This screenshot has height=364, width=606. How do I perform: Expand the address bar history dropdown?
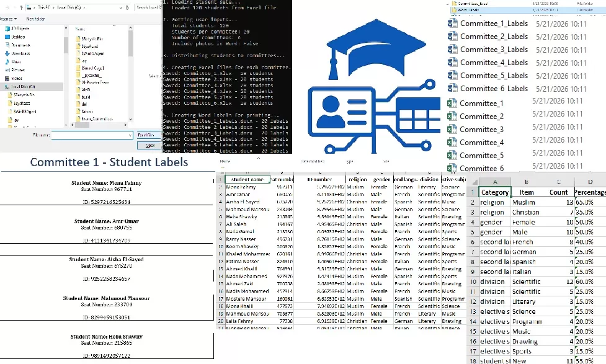[121, 7]
